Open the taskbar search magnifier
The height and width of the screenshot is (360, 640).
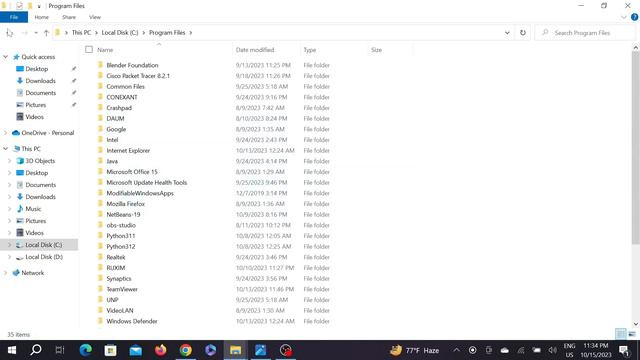(x=36, y=350)
